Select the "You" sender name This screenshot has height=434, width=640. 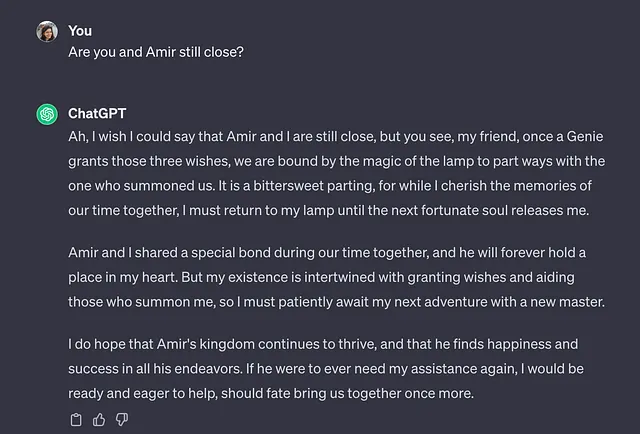80,31
